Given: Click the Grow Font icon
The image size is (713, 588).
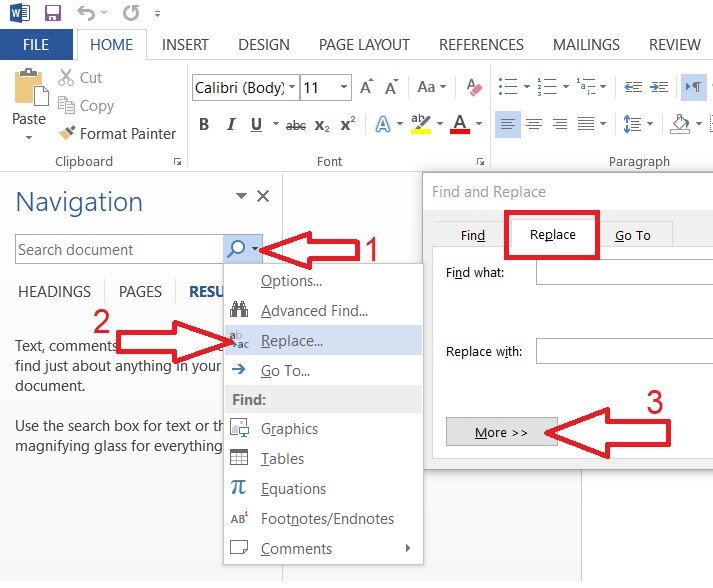Looking at the screenshot, I should click(366, 88).
